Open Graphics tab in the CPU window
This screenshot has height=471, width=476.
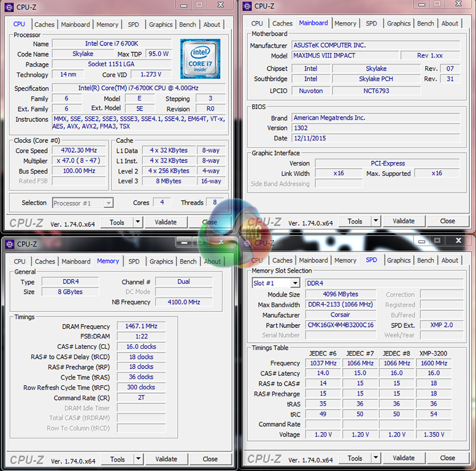tap(161, 25)
